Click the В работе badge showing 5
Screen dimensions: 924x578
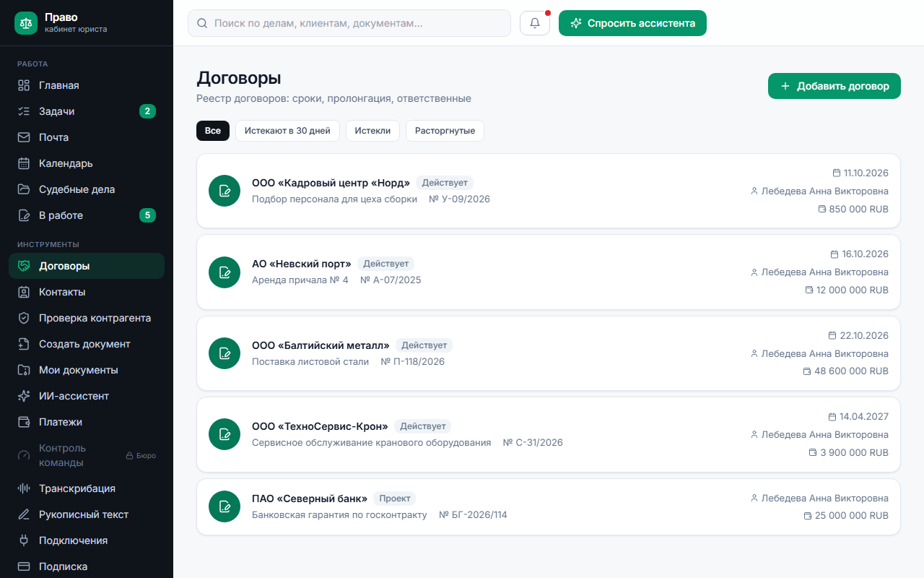coord(147,215)
